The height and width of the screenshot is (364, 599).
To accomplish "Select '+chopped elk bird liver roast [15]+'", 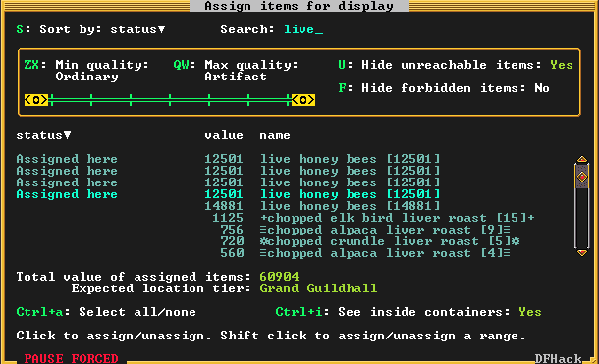I will pos(397,218).
